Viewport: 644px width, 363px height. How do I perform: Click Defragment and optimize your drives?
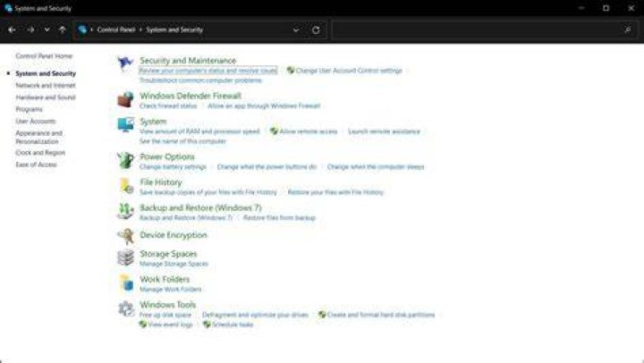click(x=255, y=315)
